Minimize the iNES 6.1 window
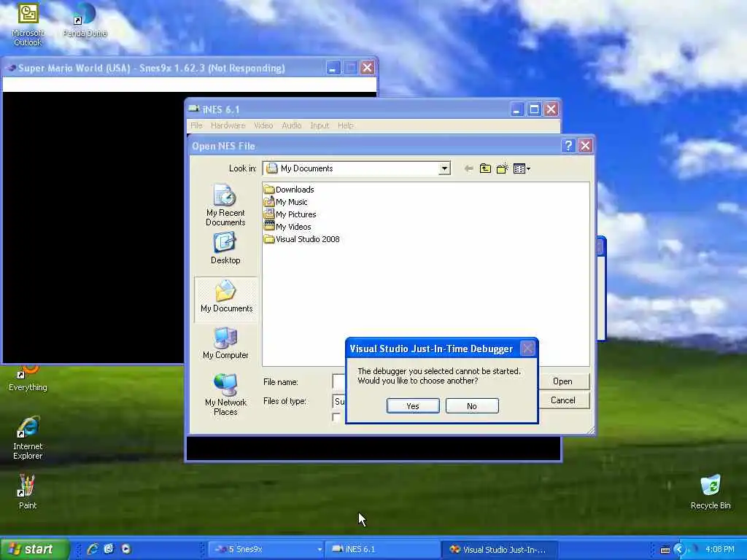Image resolution: width=747 pixels, height=560 pixels. pyautogui.click(x=517, y=109)
